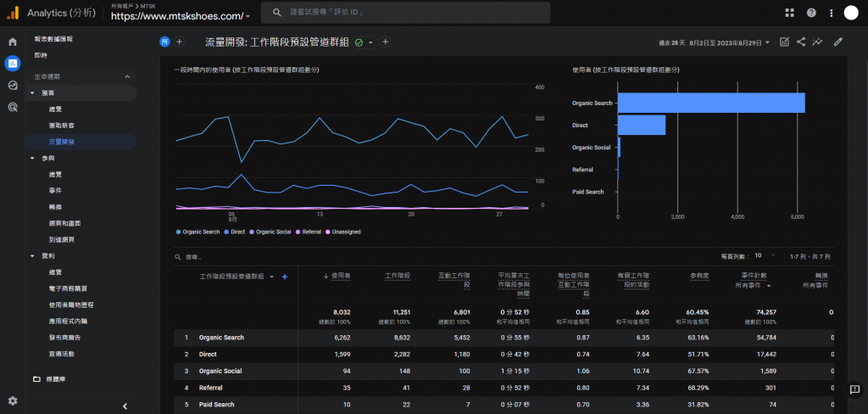Open the Advertising icon in left rail

[x=12, y=107]
